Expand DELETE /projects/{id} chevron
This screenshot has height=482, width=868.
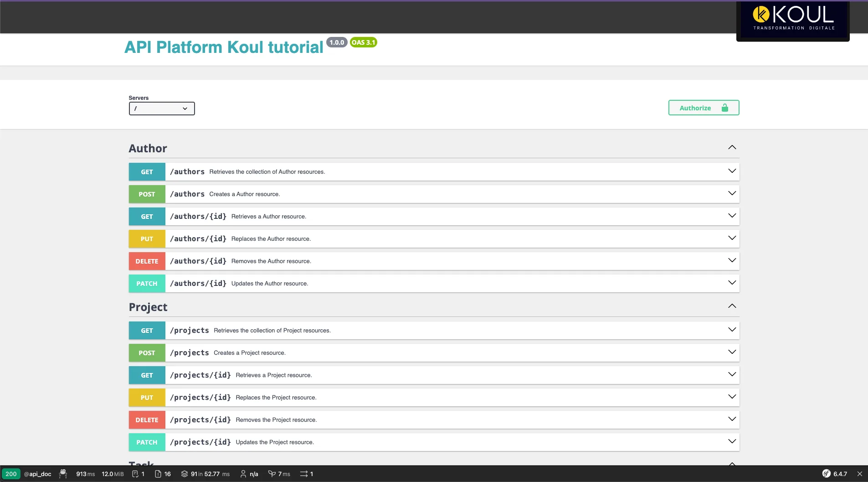coord(732,419)
